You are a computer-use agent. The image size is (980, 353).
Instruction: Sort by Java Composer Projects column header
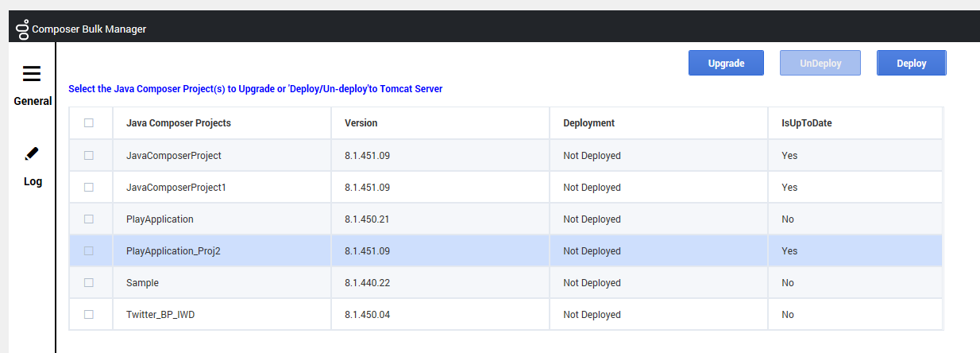coord(179,123)
